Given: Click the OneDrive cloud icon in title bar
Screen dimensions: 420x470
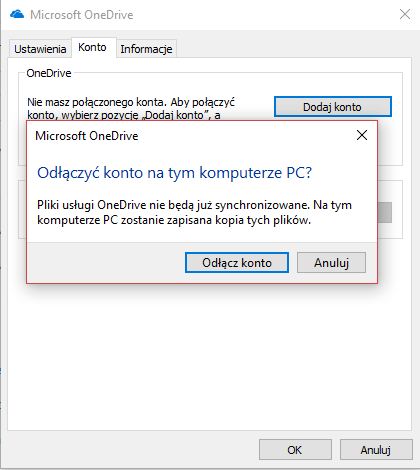Looking at the screenshot, I should (x=17, y=14).
